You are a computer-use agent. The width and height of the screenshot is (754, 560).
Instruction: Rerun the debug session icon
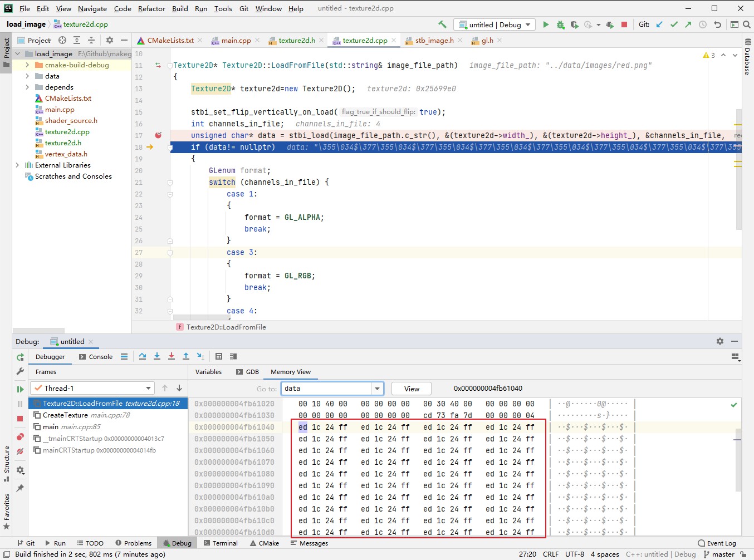click(x=20, y=357)
